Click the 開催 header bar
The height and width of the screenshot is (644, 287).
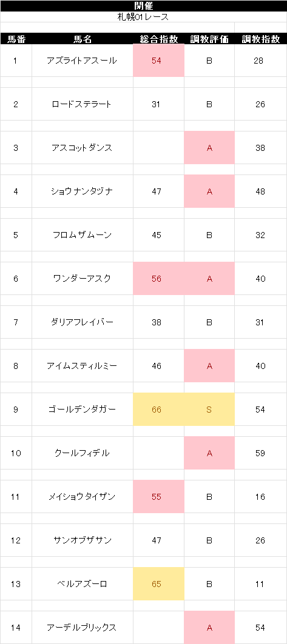(x=143, y=5)
